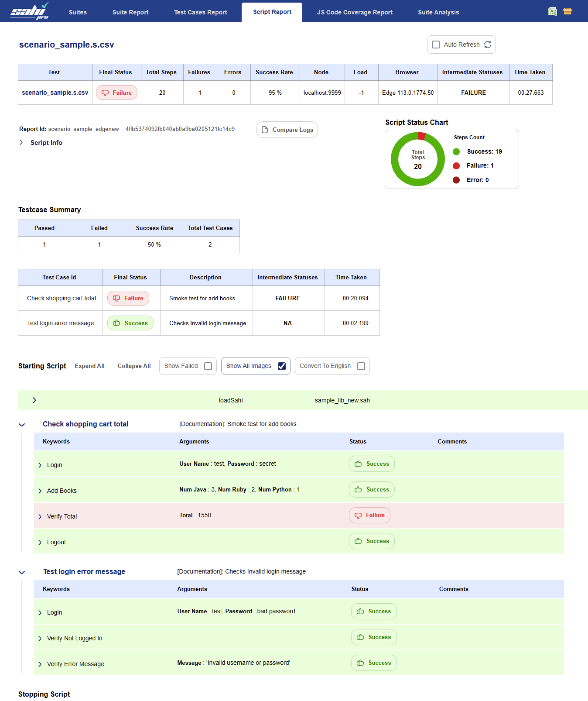Expand the Verify Total keyword row
The height and width of the screenshot is (701, 588).
[40, 517]
